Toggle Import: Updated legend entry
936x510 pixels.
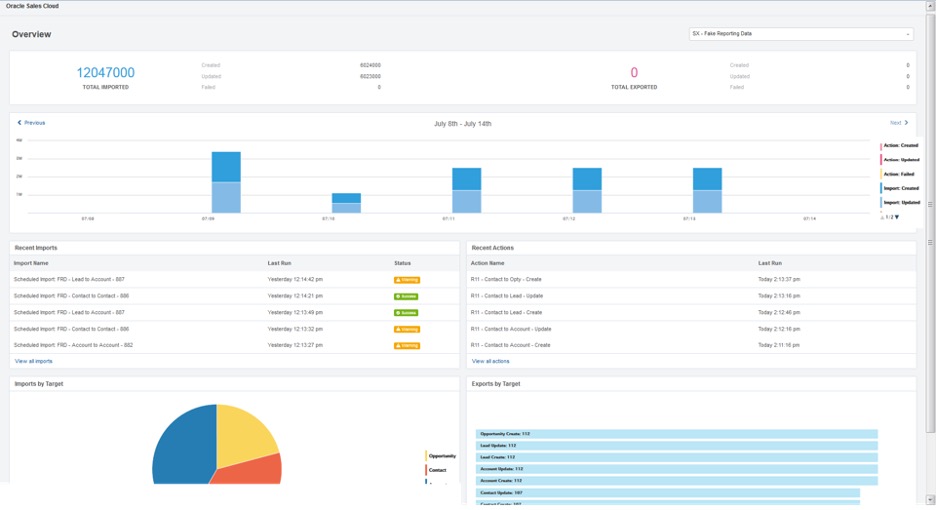pos(900,202)
